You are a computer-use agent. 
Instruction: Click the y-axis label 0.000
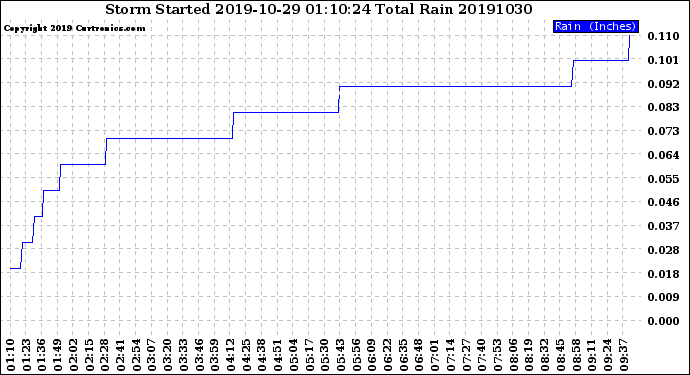tap(663, 321)
